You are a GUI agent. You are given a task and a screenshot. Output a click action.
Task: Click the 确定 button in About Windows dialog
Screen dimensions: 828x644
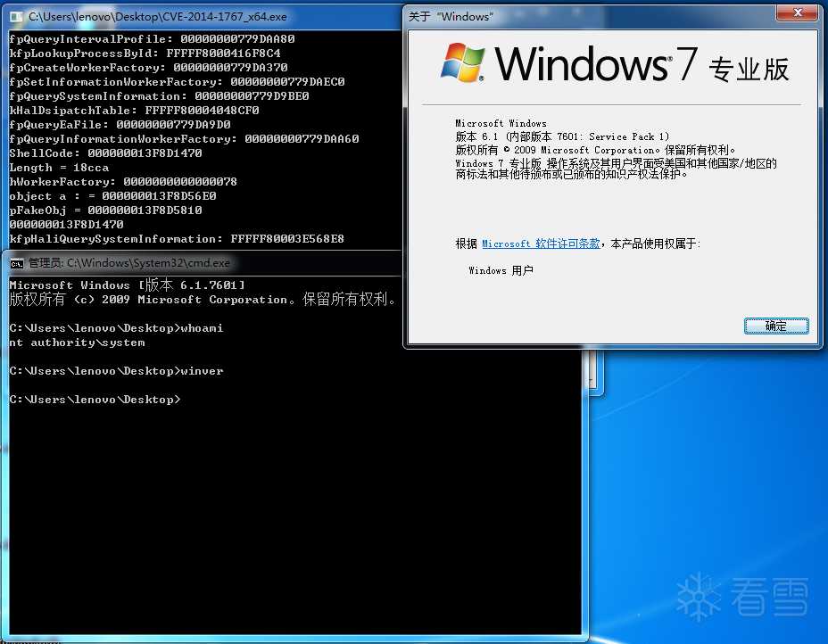tap(776, 326)
